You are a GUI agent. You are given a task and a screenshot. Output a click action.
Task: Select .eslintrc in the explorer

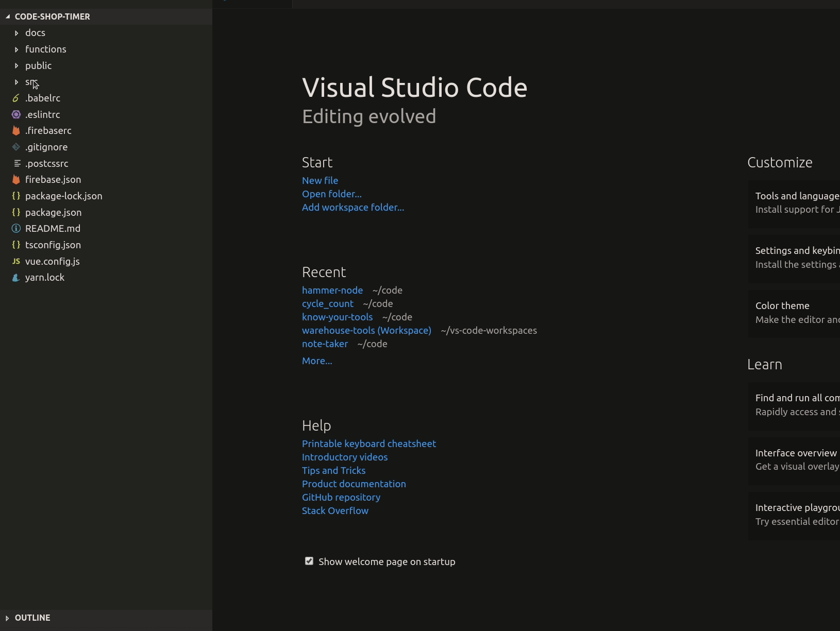click(x=43, y=114)
